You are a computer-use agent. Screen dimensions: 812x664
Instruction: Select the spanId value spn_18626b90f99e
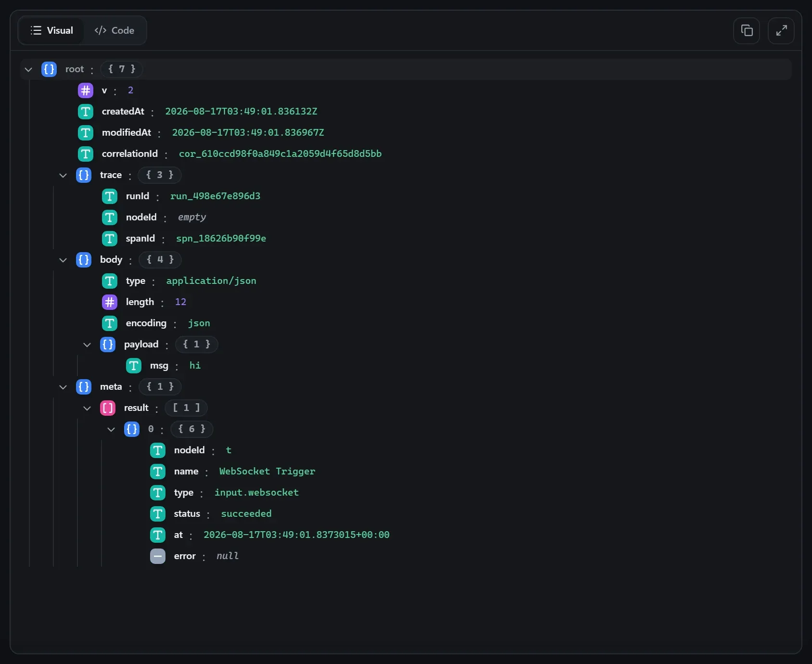pos(221,238)
